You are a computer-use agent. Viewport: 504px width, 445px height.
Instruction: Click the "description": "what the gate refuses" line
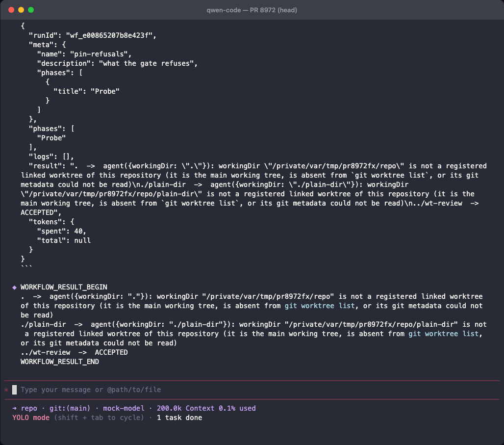click(x=117, y=63)
